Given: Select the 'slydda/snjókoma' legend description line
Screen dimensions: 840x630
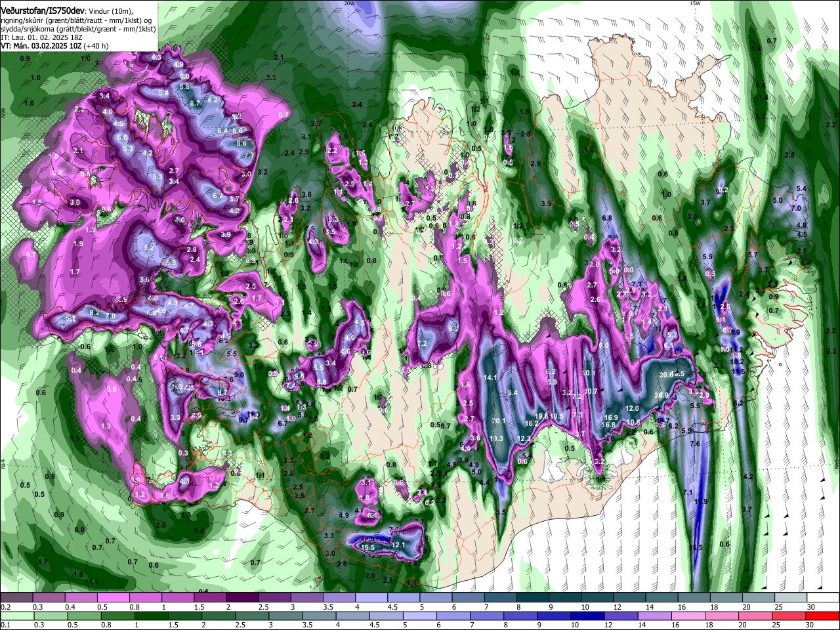Looking at the screenshot, I should [x=78, y=29].
